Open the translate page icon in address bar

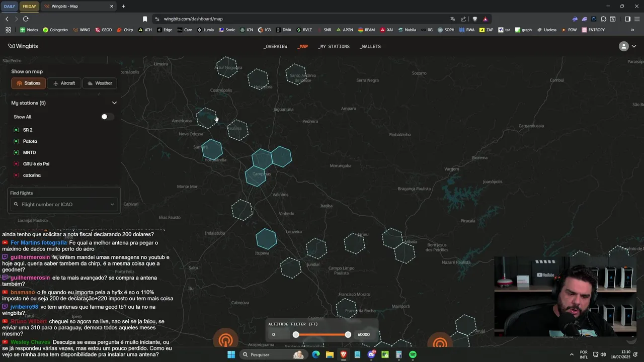[x=453, y=19]
